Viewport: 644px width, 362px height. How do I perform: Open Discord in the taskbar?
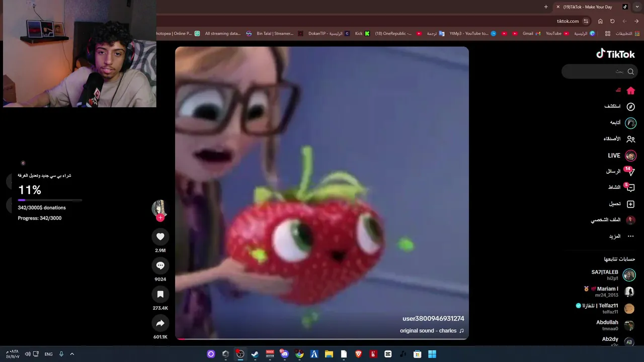pos(284,354)
